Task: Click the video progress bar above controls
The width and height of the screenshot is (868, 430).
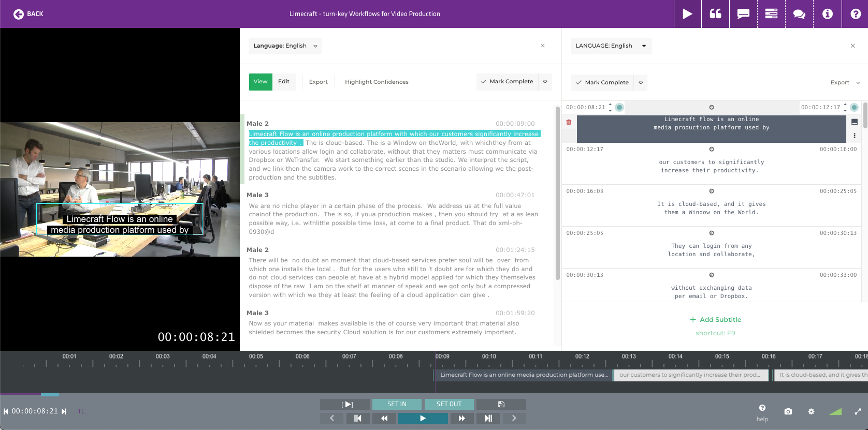Action: pos(434,394)
